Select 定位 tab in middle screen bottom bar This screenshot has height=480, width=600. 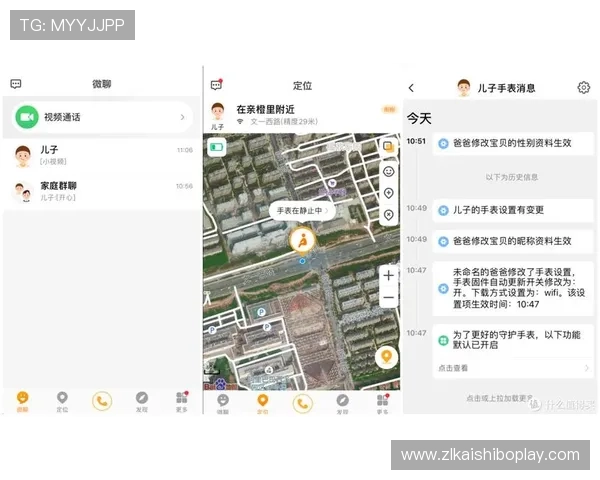pyautogui.click(x=262, y=404)
